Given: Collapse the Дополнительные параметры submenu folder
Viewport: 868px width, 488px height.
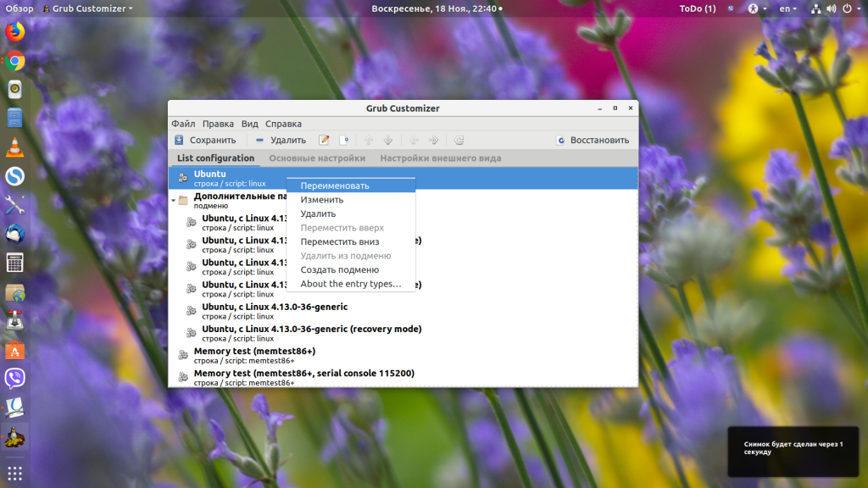Looking at the screenshot, I should [174, 201].
